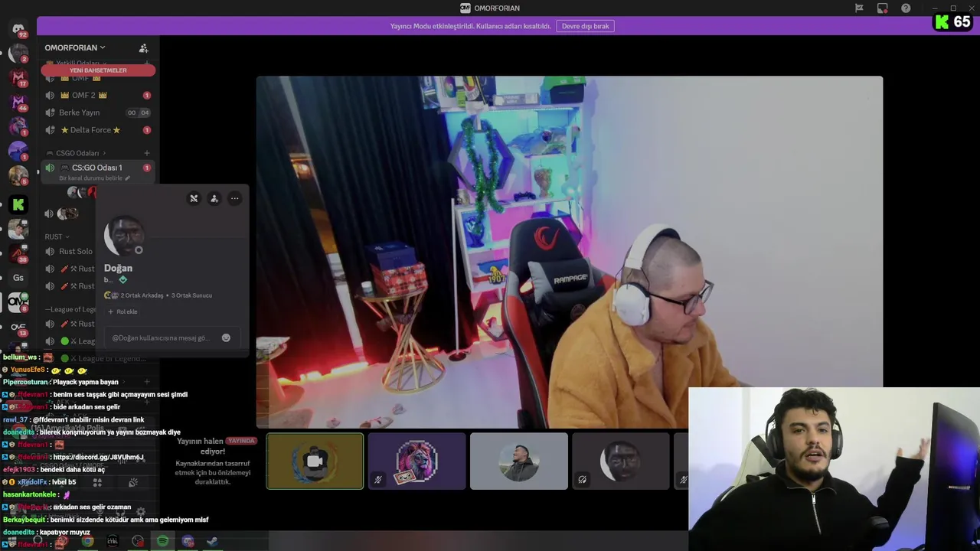
Task: Select the camera participant tile with yellow border
Action: (x=315, y=461)
